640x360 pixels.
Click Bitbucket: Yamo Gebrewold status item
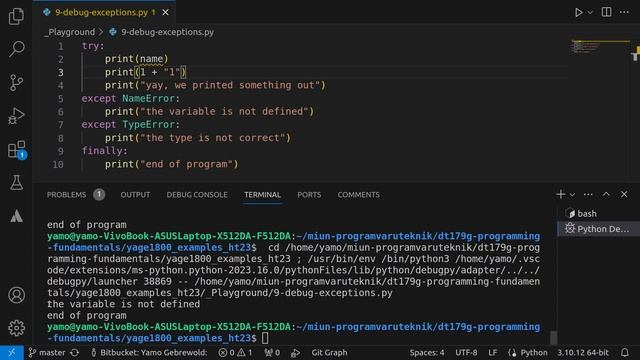(x=149, y=353)
